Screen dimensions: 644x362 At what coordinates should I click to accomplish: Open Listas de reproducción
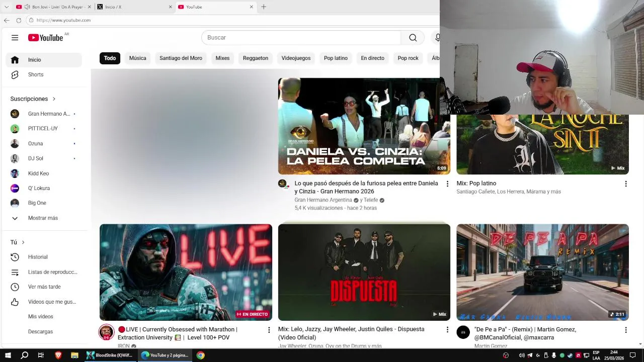pyautogui.click(x=44, y=272)
